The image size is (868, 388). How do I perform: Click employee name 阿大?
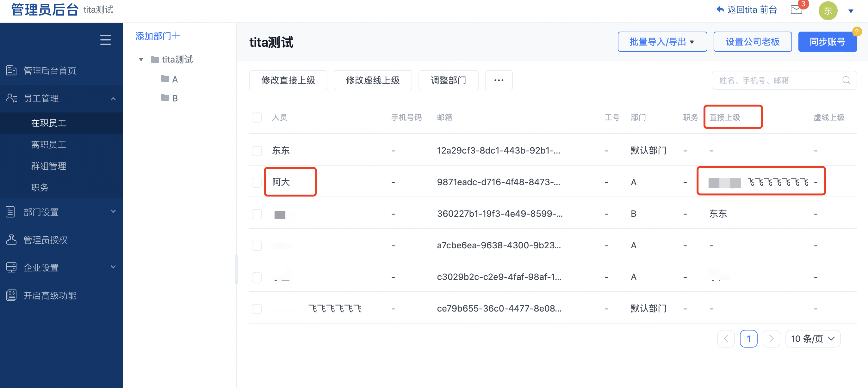281,182
